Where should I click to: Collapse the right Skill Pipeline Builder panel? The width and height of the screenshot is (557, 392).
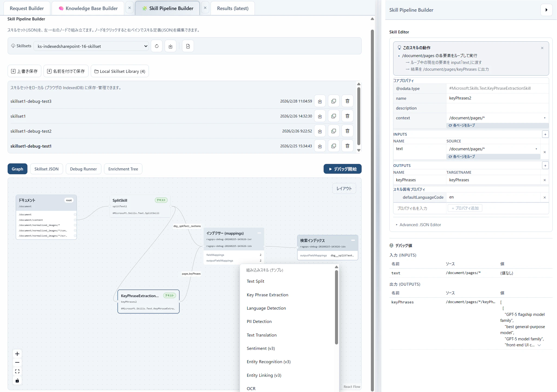546,10
